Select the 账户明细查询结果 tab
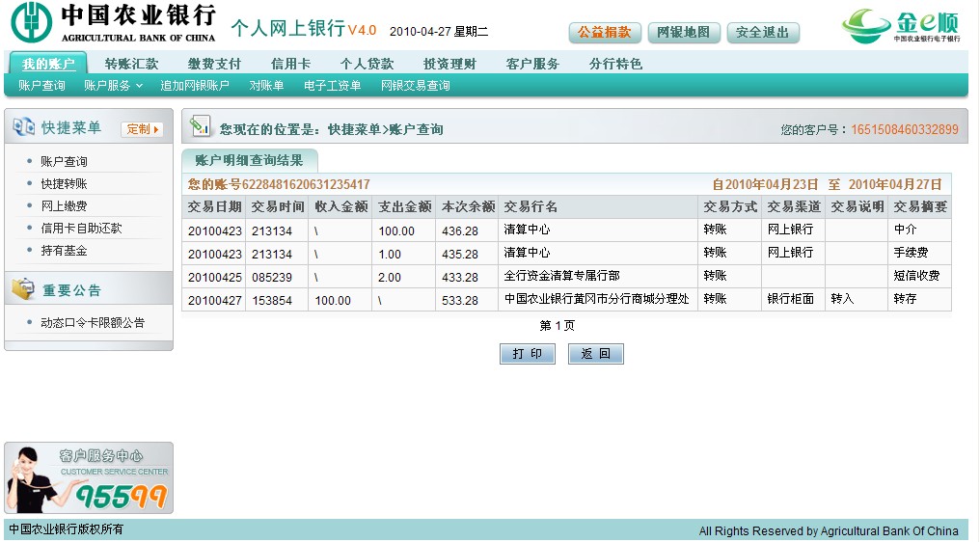Image resolution: width=980 pixels, height=542 pixels. pos(250,161)
